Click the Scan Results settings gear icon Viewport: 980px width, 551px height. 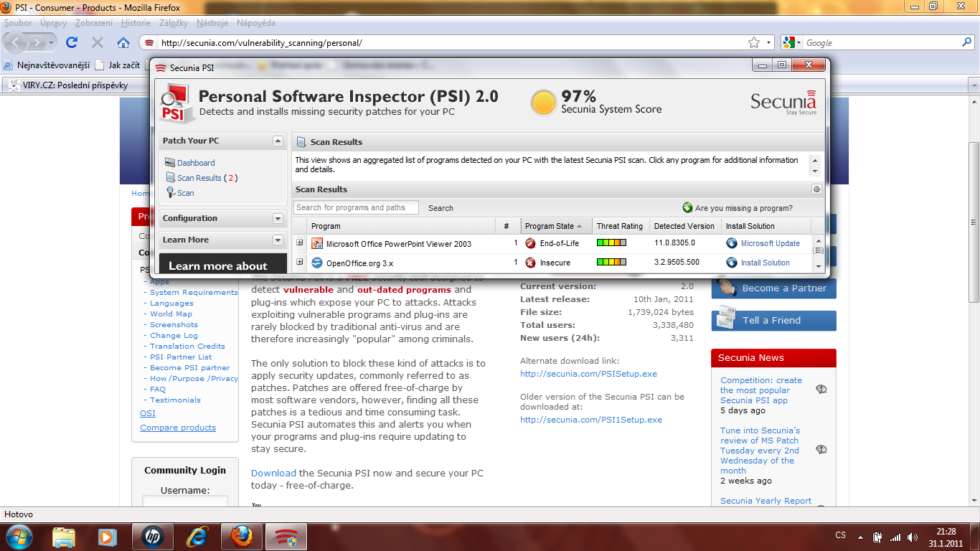pos(816,189)
